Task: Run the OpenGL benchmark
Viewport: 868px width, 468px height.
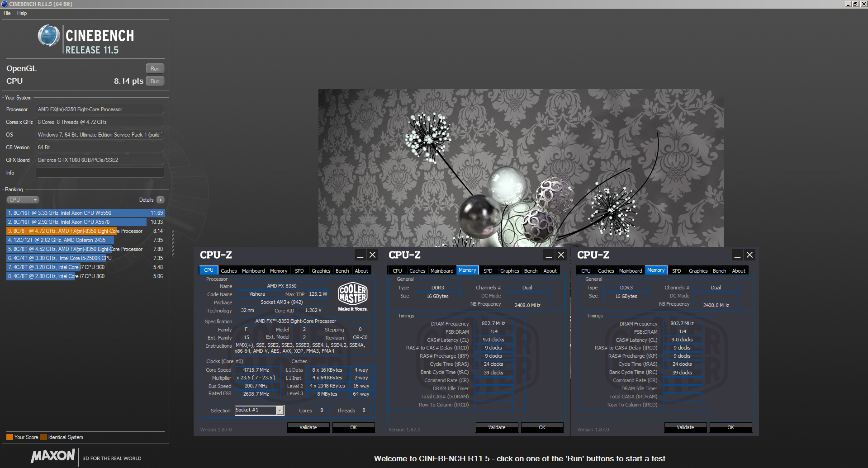Action: [x=155, y=69]
